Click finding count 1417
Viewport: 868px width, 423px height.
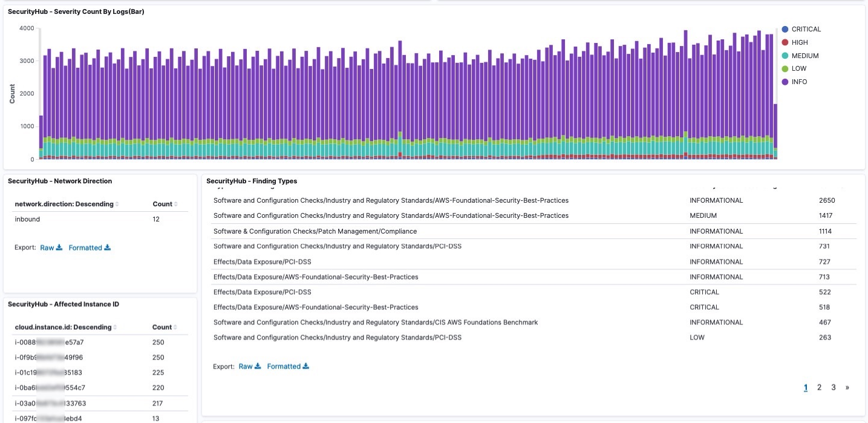coord(826,215)
